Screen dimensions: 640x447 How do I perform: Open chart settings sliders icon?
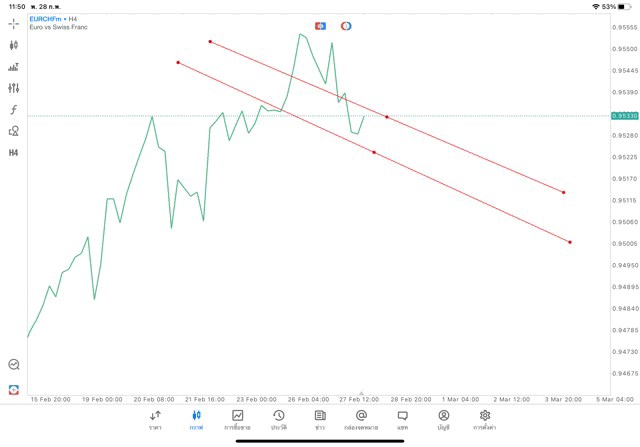tap(14, 88)
